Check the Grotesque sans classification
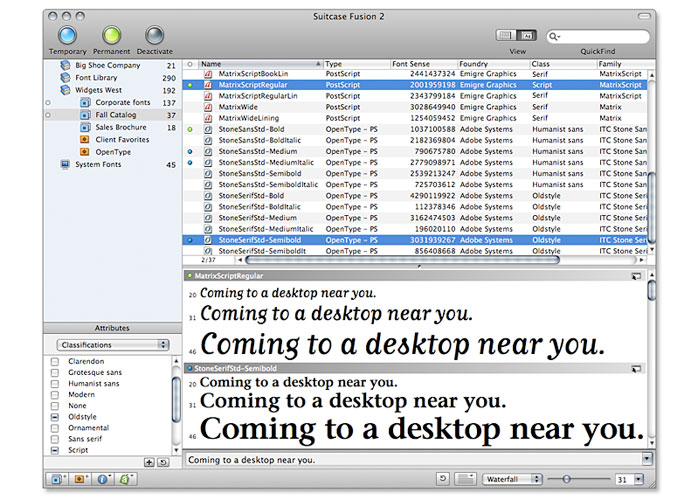This screenshot has width=698, height=500. tap(55, 373)
